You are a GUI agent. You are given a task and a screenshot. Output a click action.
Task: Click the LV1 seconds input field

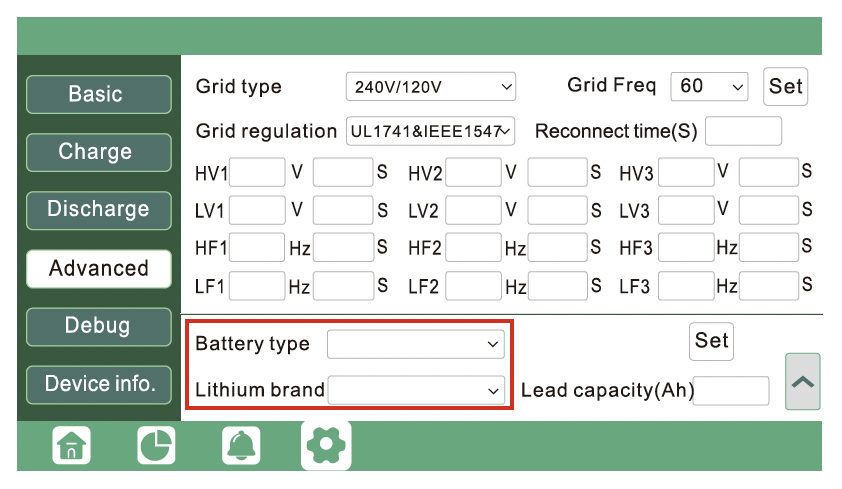[343, 210]
